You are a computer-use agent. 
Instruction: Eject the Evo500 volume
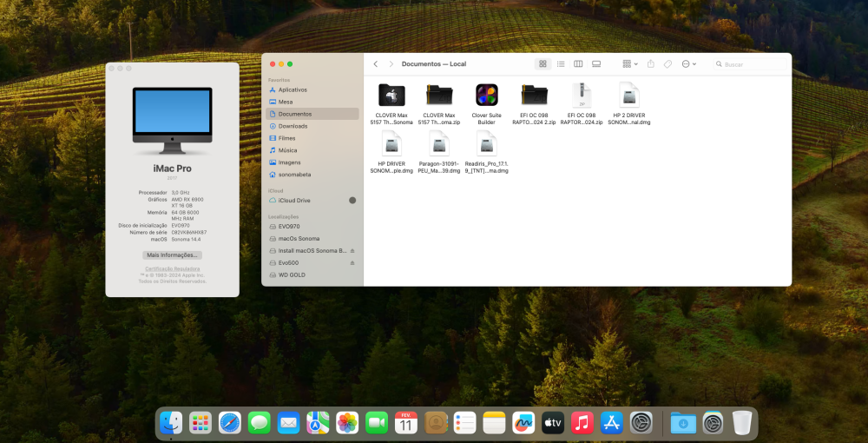coord(352,263)
